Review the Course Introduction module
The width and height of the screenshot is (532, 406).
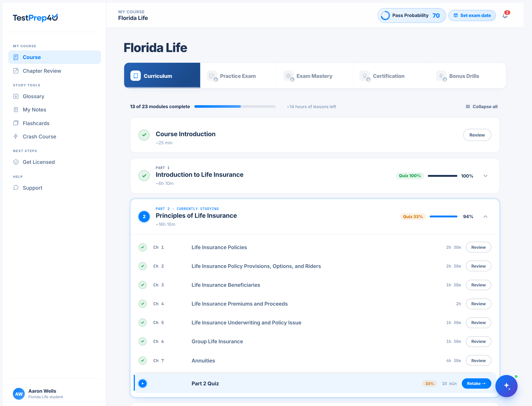[477, 135]
